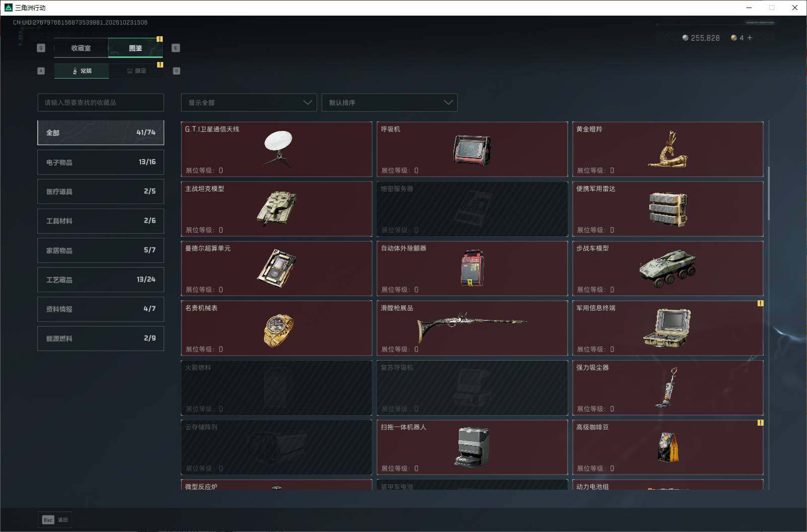
Task: Open the 名贵机械表 watch card
Action: coord(277,328)
